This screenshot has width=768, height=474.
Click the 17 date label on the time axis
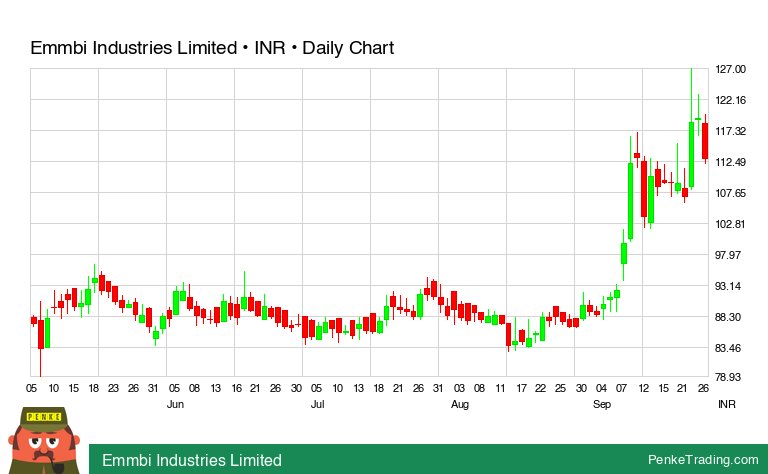(522, 388)
